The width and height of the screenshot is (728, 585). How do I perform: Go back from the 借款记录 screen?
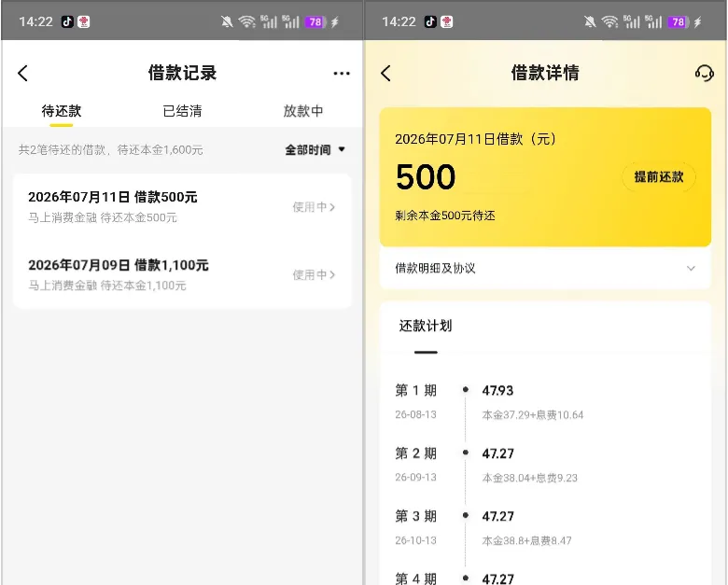(22, 74)
